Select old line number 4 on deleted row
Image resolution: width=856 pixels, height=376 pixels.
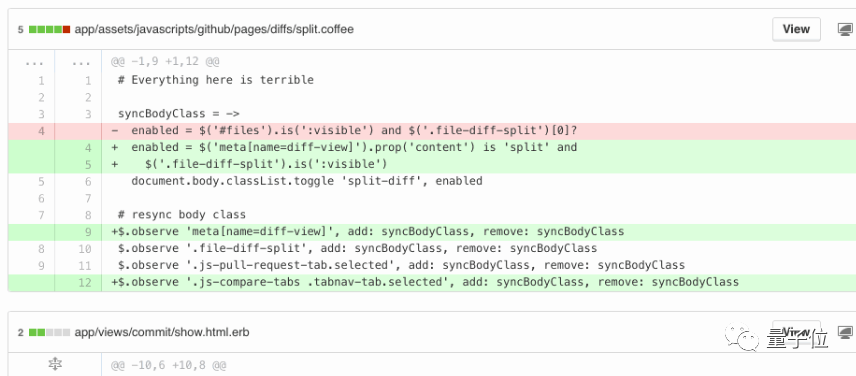pyautogui.click(x=41, y=131)
